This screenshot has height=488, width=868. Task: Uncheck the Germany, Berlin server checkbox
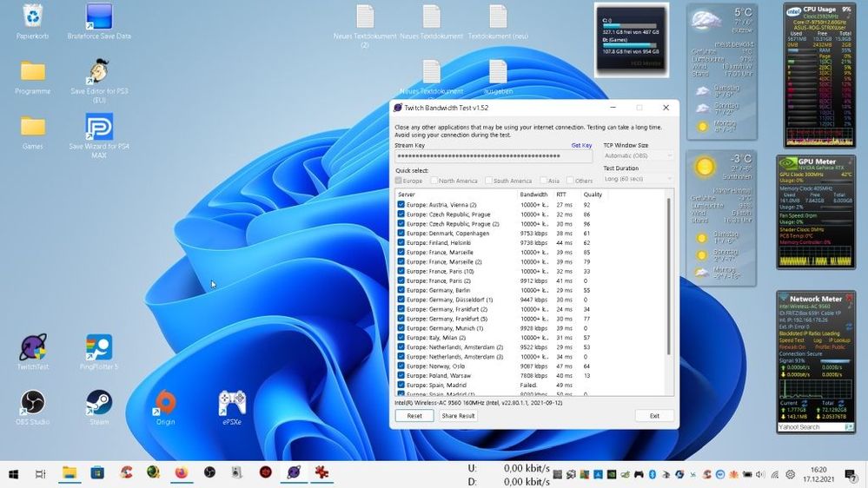tap(401, 290)
